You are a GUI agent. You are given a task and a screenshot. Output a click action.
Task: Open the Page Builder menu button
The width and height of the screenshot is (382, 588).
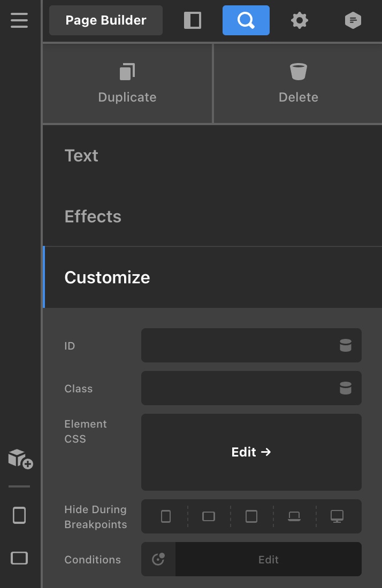point(106,20)
